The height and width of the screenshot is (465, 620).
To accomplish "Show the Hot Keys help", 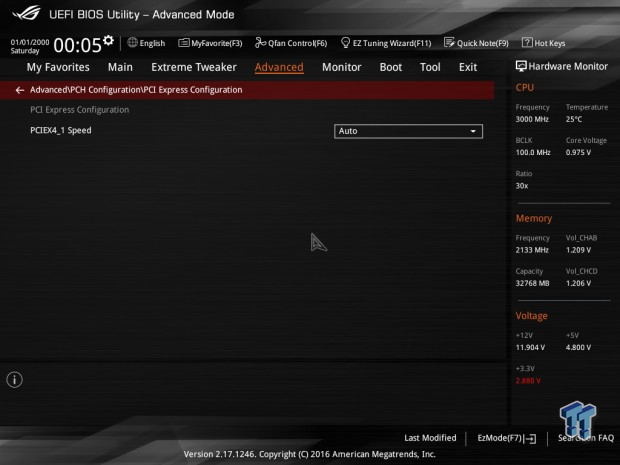I will tap(544, 43).
